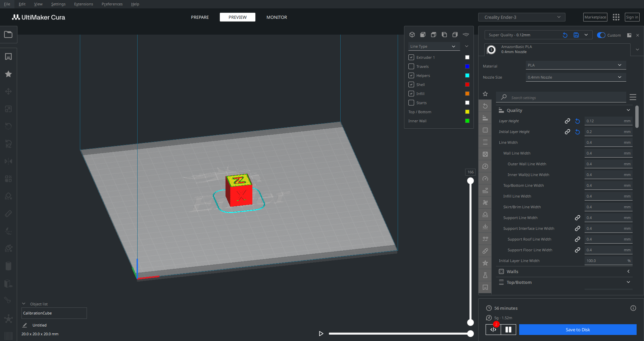The width and height of the screenshot is (644, 341).
Task: Open the Support settings via the download-arrow icon
Action: [x=485, y=227]
